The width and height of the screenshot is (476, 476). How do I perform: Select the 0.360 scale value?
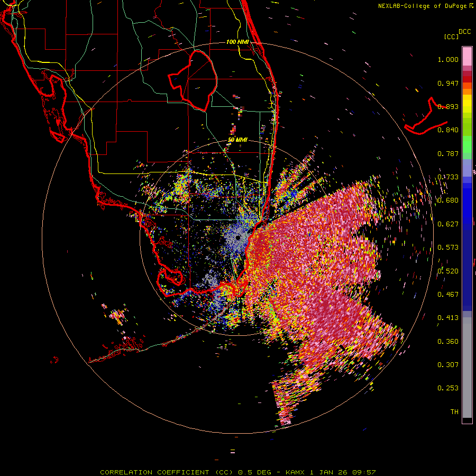(448, 341)
